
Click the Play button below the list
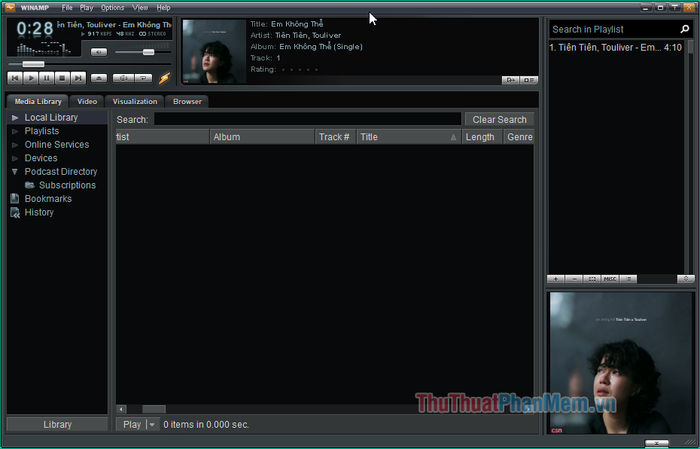click(x=132, y=424)
